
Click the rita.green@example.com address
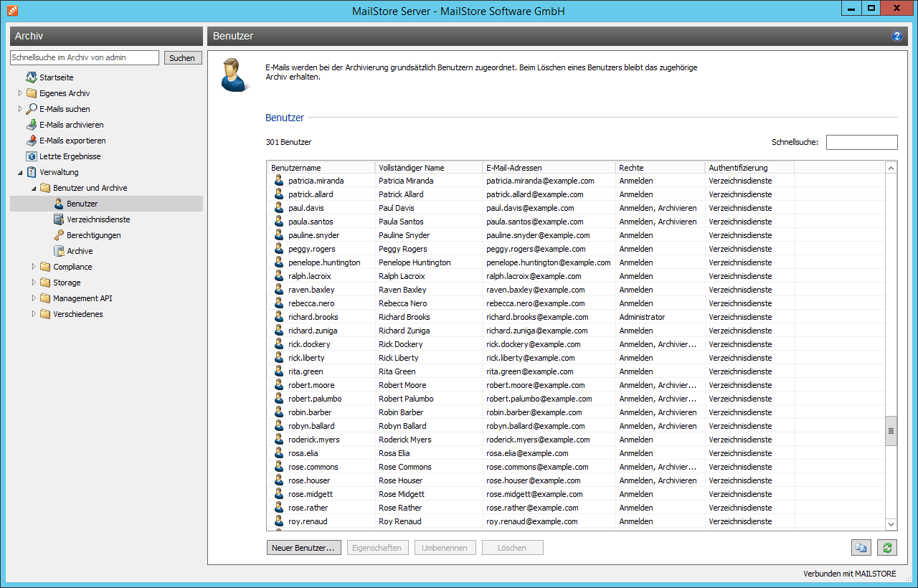pyautogui.click(x=530, y=371)
